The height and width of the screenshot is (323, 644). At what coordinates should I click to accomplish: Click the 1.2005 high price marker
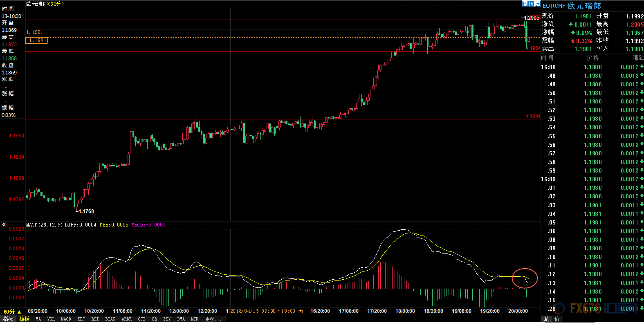[530, 18]
